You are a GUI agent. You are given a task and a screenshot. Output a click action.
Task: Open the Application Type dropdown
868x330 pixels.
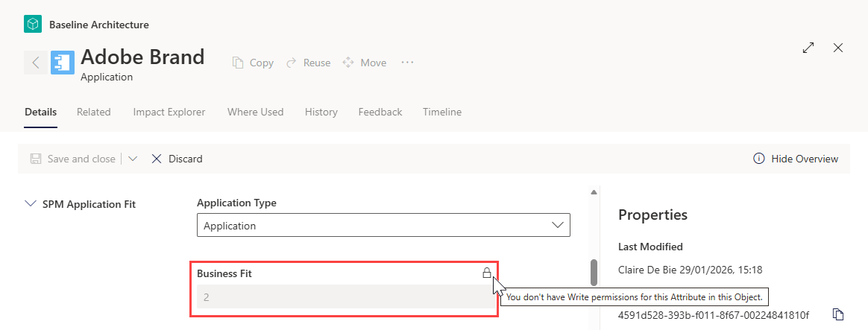pyautogui.click(x=383, y=226)
